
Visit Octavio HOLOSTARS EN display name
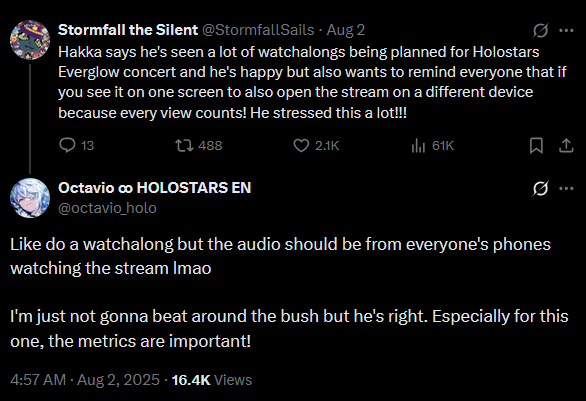pyautogui.click(x=155, y=188)
